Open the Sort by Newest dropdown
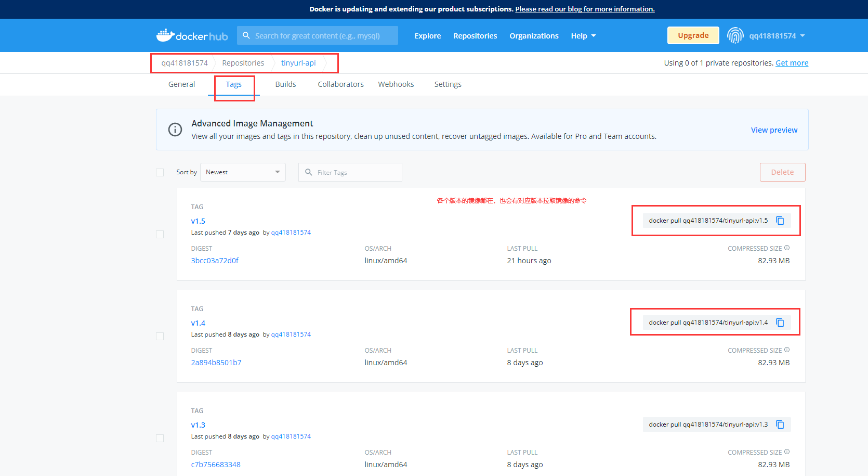 243,172
